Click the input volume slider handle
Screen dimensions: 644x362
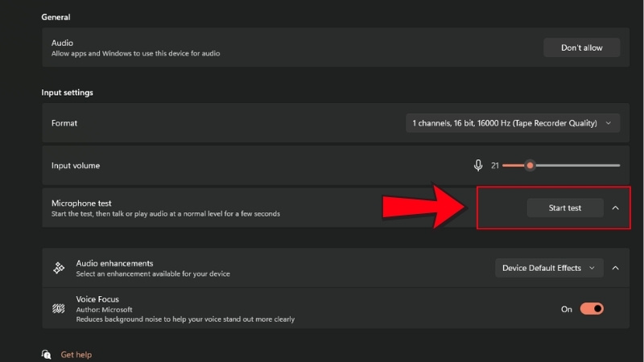(x=530, y=166)
